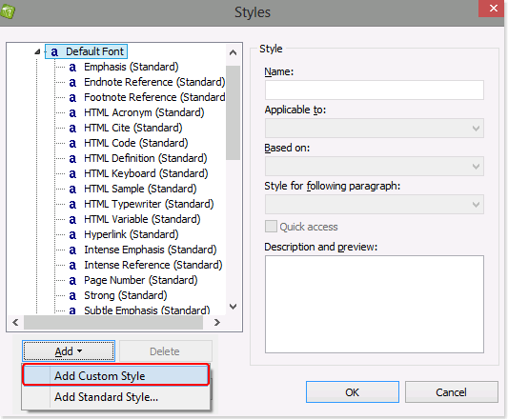Select HTML Acronym (Standard) style

[144, 112]
